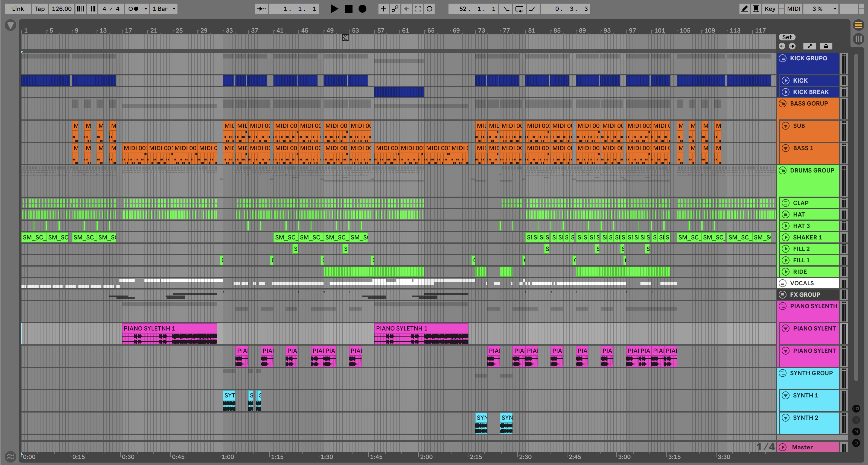Click the Automation Arm button
This screenshot has height=465, width=868.
tap(395, 9)
